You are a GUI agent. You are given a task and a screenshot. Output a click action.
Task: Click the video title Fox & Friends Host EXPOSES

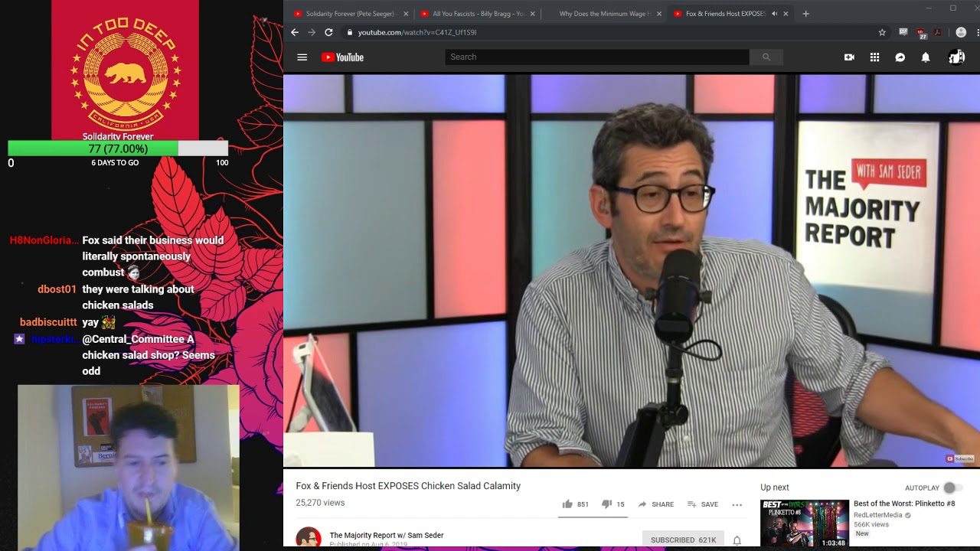pyautogui.click(x=408, y=486)
